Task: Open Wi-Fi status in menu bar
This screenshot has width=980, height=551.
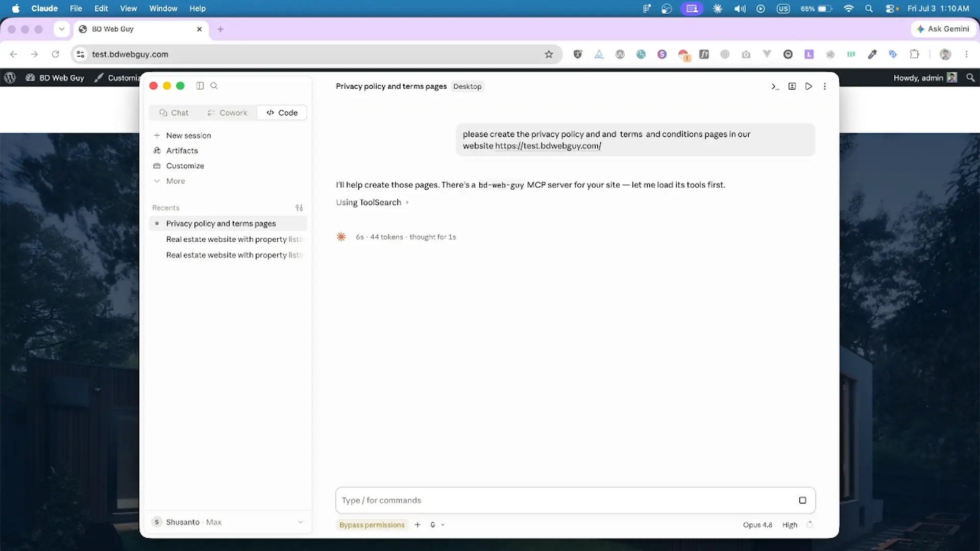Action: tap(848, 9)
